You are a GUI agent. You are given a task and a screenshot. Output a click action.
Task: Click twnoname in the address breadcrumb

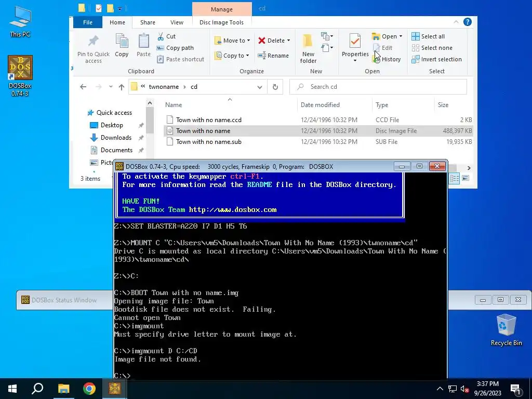164,87
